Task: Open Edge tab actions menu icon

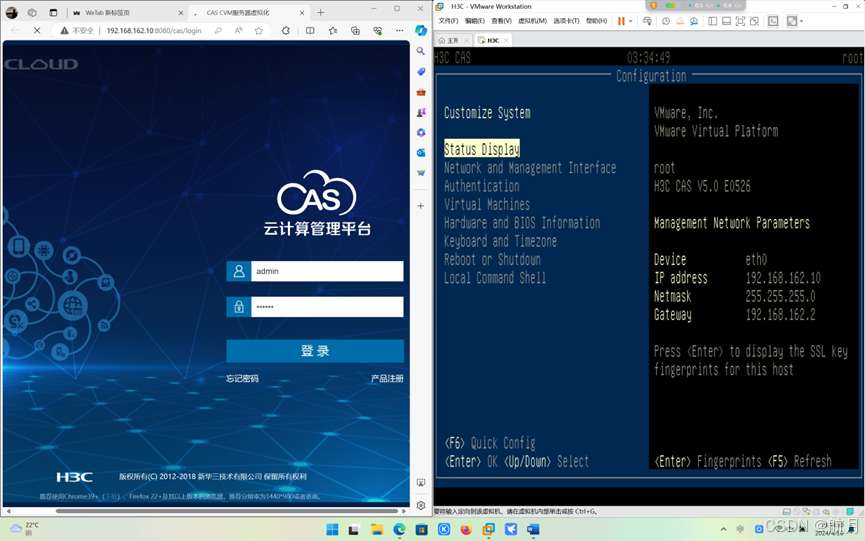Action: [x=53, y=12]
